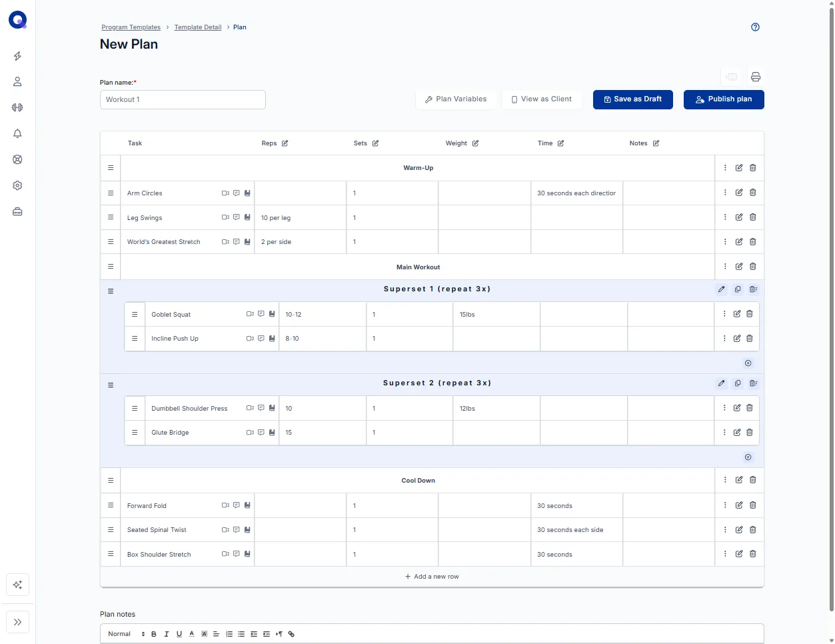The height and width of the screenshot is (644, 835).
Task: Click Add a new row
Action: click(432, 577)
